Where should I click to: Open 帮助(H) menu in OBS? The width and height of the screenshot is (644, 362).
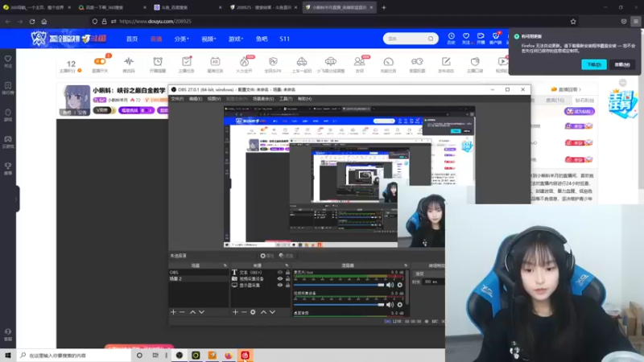[x=305, y=99]
